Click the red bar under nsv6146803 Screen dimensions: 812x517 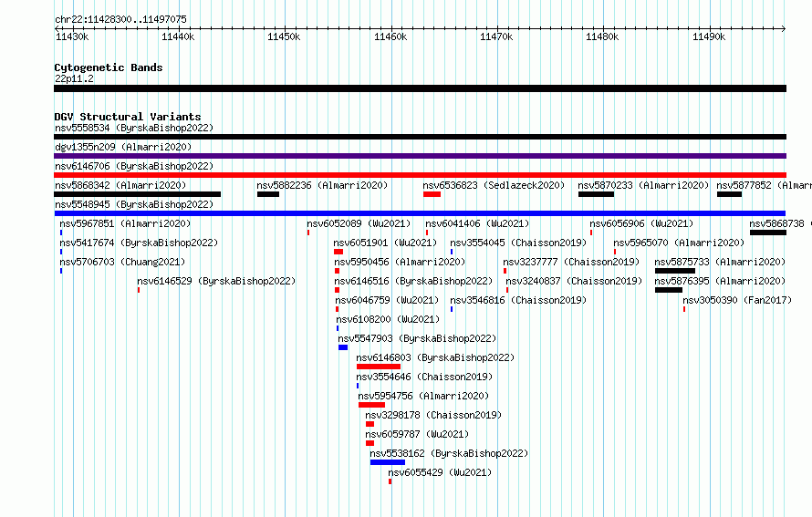click(379, 367)
